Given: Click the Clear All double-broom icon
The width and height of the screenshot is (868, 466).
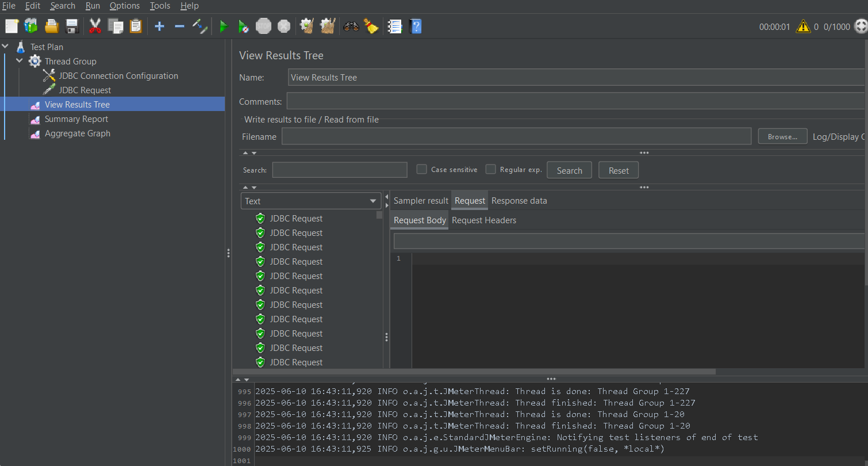Looking at the screenshot, I should [x=328, y=26].
